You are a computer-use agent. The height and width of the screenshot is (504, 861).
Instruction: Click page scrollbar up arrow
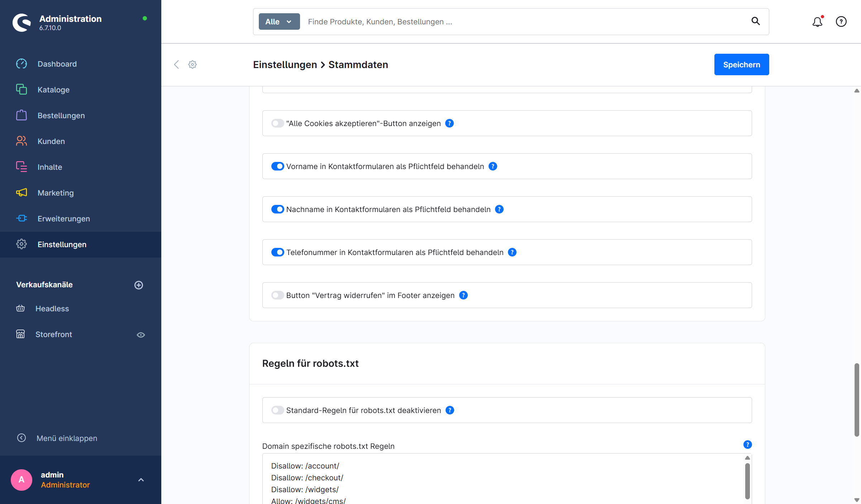(857, 91)
